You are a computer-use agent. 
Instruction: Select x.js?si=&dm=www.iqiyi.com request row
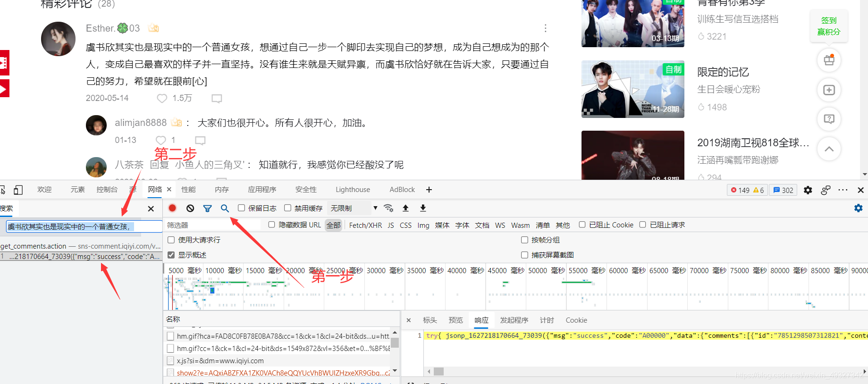coord(278,361)
